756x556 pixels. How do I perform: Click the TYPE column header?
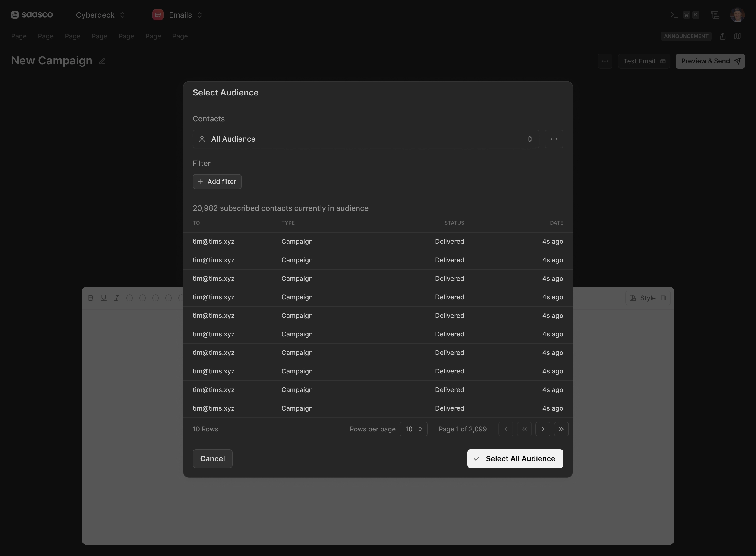click(x=288, y=223)
